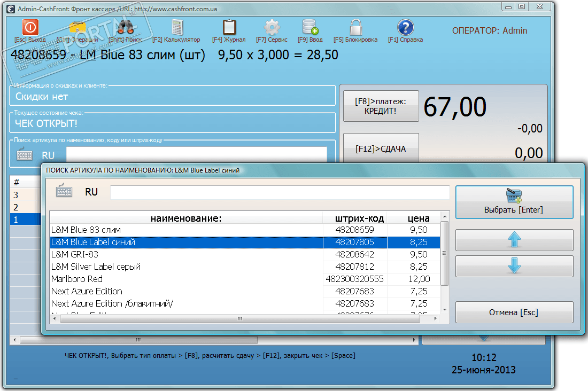Click barcode 482300320555 cell

tap(355, 279)
